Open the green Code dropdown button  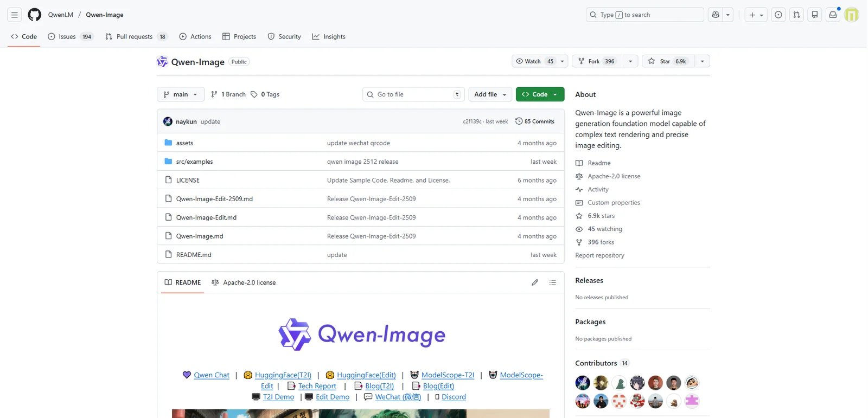click(x=540, y=94)
